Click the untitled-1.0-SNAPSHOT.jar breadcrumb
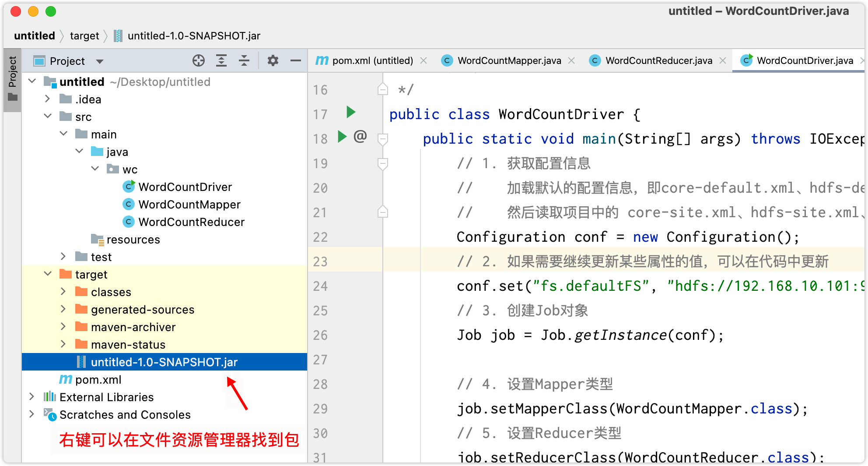The image size is (868, 466). pos(194,36)
